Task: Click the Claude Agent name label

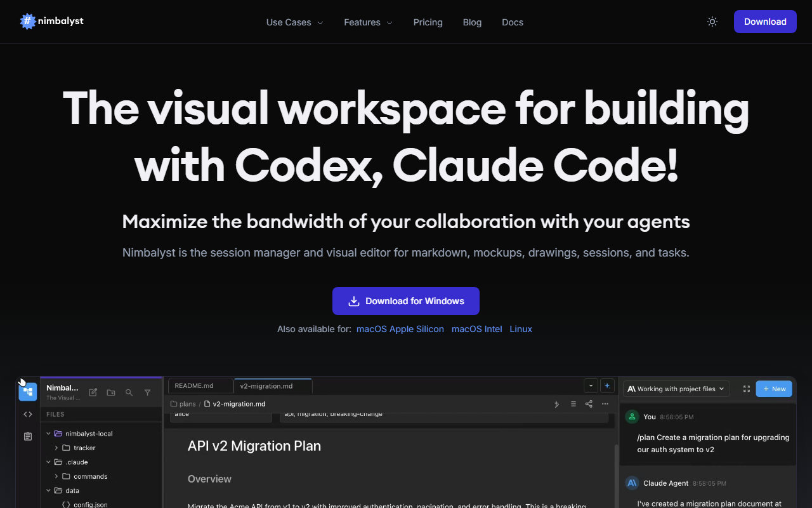Action: (x=665, y=483)
